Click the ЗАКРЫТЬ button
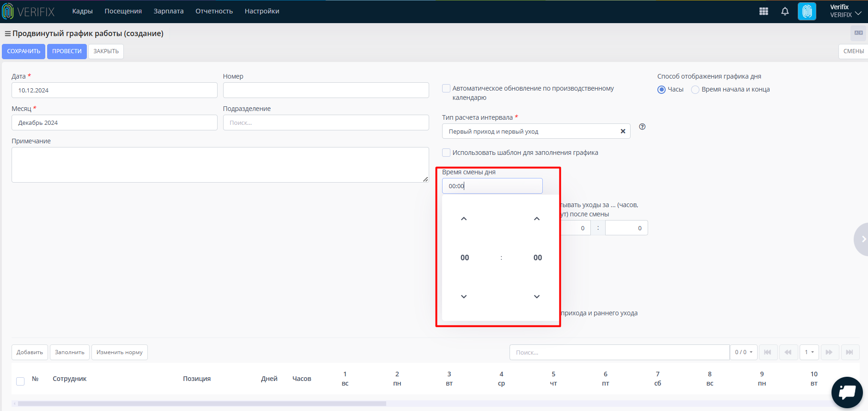The image size is (868, 411). pos(106,51)
